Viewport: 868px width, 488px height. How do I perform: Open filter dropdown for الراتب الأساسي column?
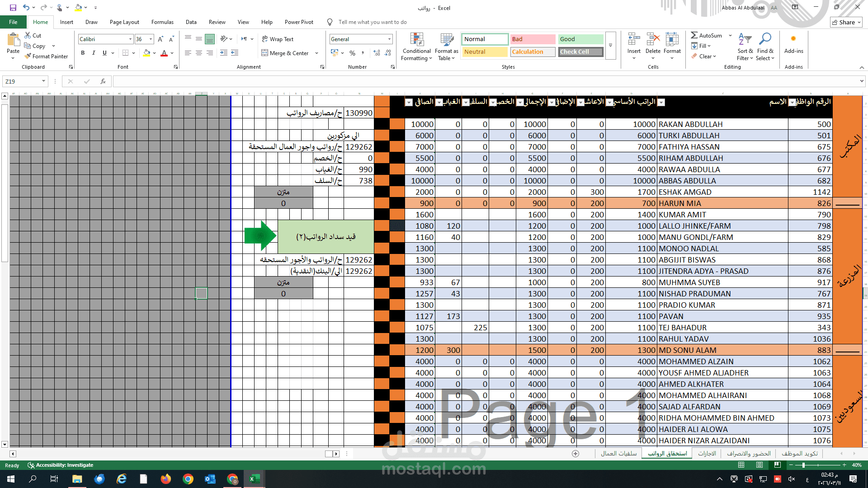[x=610, y=103]
